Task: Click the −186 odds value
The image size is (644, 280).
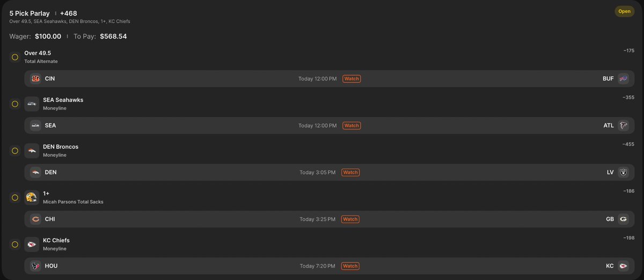Action: point(628,191)
